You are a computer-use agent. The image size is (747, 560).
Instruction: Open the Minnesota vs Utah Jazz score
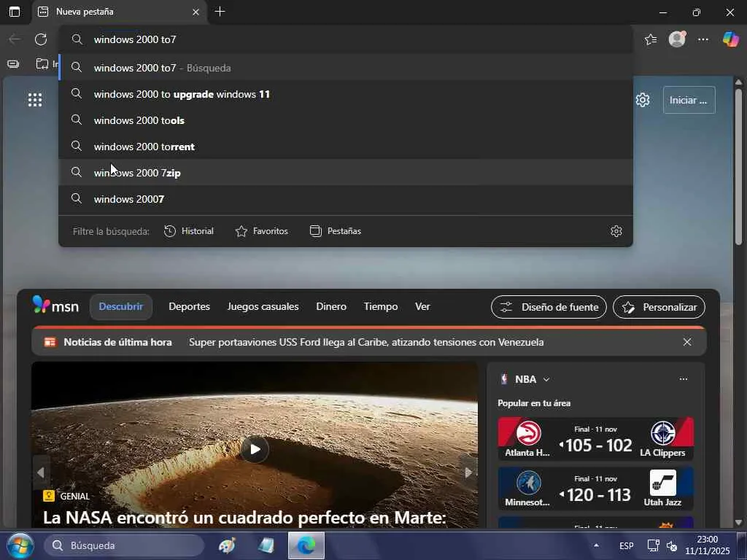click(595, 488)
